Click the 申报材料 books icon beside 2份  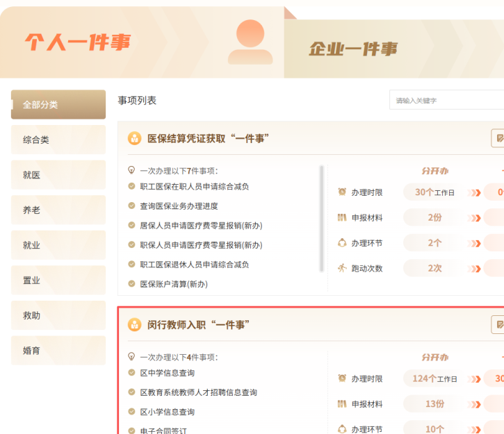point(342,217)
